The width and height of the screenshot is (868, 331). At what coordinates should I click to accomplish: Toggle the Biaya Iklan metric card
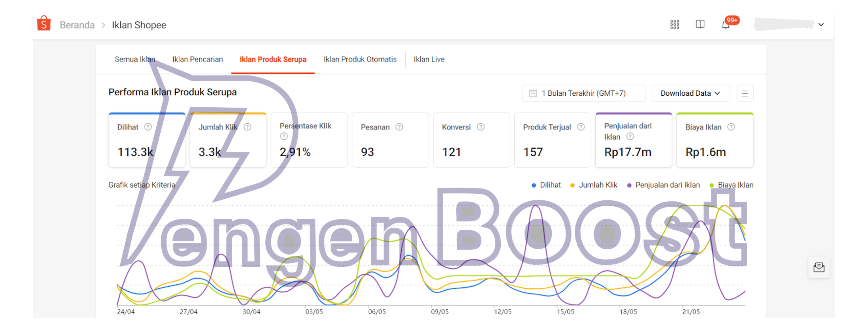pos(715,140)
